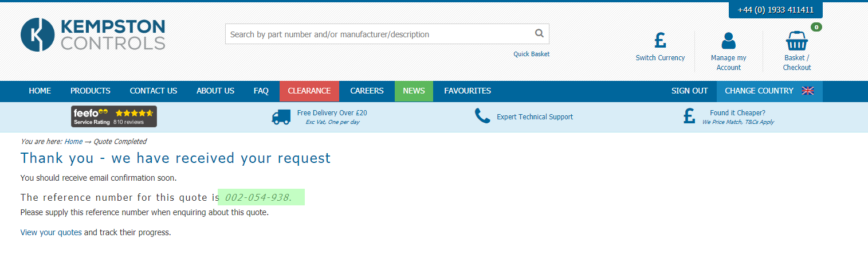Click the pound Found it Cheaper icon

(689, 116)
